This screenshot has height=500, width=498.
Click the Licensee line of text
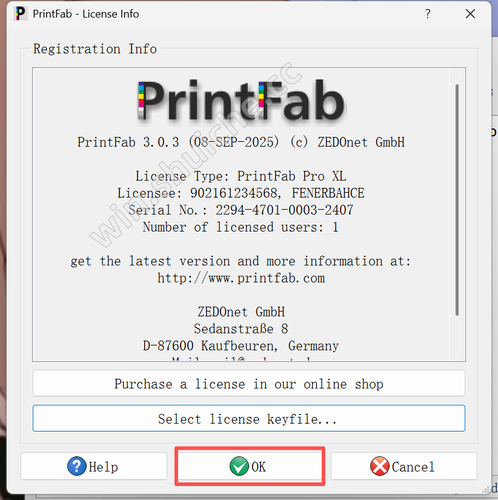click(241, 193)
